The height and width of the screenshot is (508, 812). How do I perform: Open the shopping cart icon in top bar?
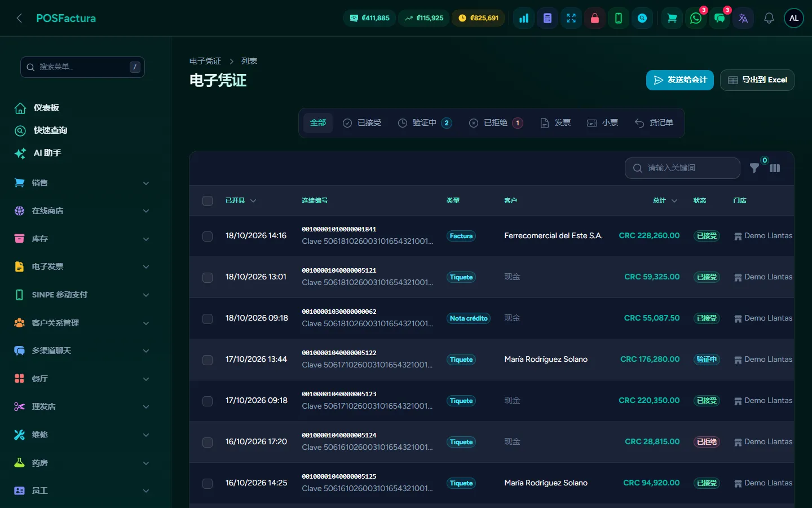coord(672,18)
